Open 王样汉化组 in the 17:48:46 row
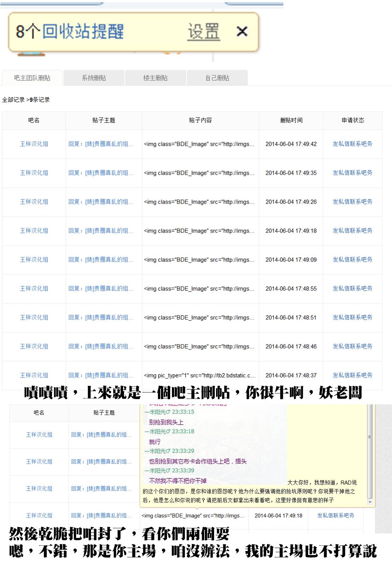The width and height of the screenshot is (392, 566). 34,347
